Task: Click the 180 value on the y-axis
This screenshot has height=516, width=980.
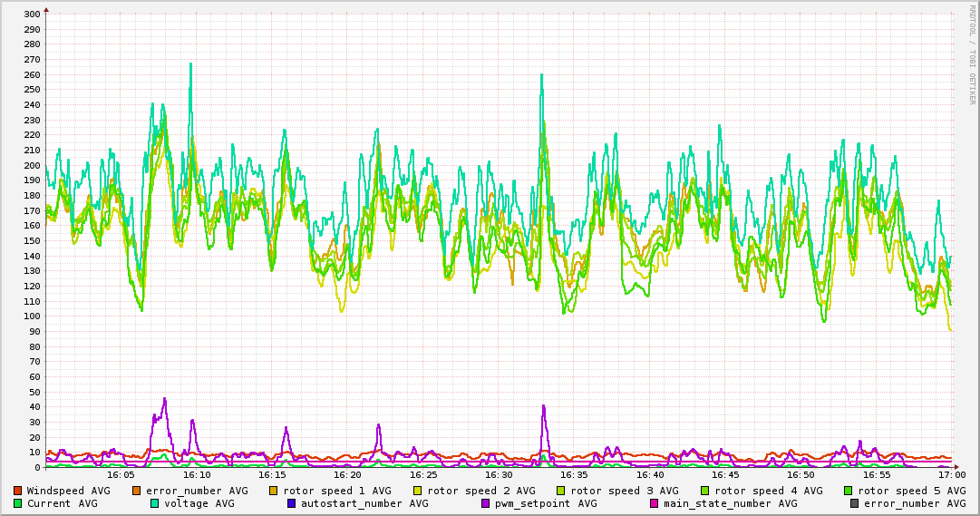Action: pos(33,196)
